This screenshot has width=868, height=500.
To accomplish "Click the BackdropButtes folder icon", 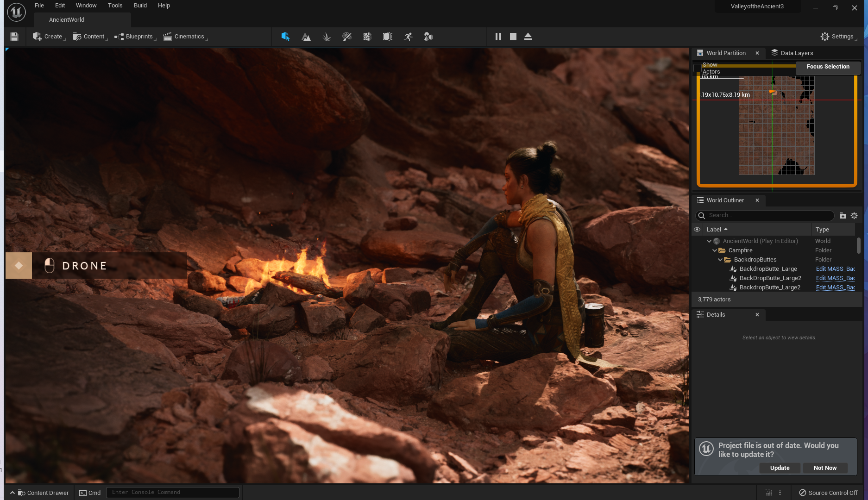I will pyautogui.click(x=728, y=260).
